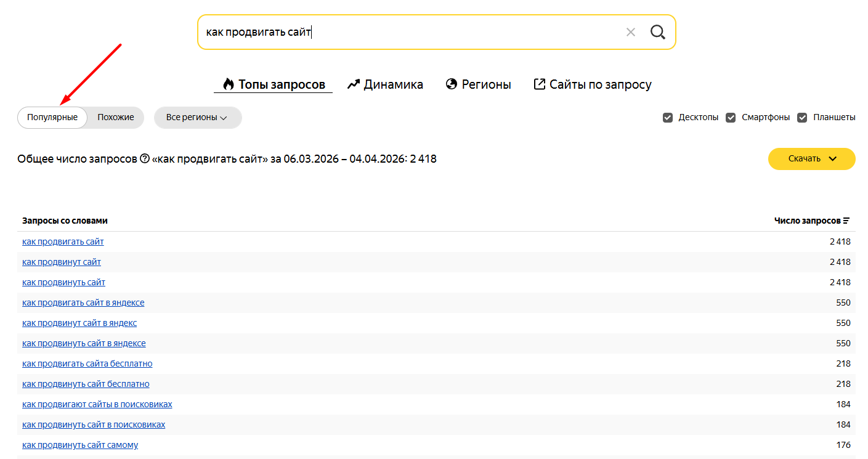Click the link как продвинуть сайт бесплатно

86,383
